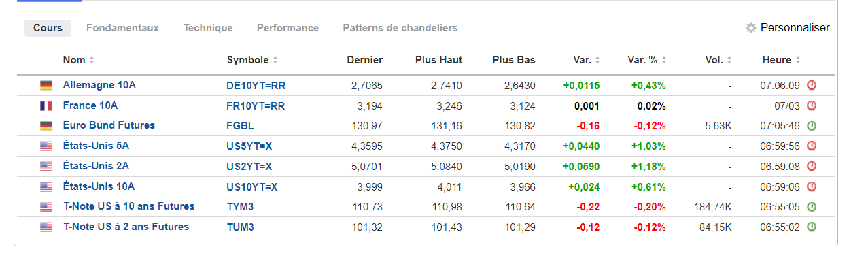Click the green clock icon for Euro Bund Futures

[x=811, y=126]
